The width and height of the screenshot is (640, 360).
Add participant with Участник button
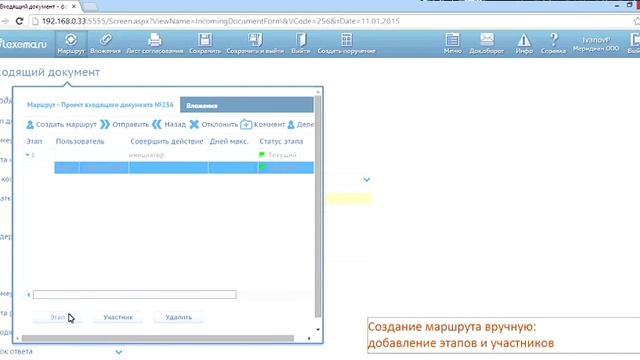118,317
